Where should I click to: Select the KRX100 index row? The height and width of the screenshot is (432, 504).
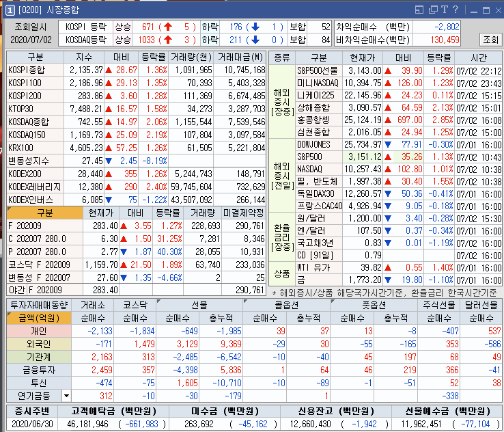137,148
